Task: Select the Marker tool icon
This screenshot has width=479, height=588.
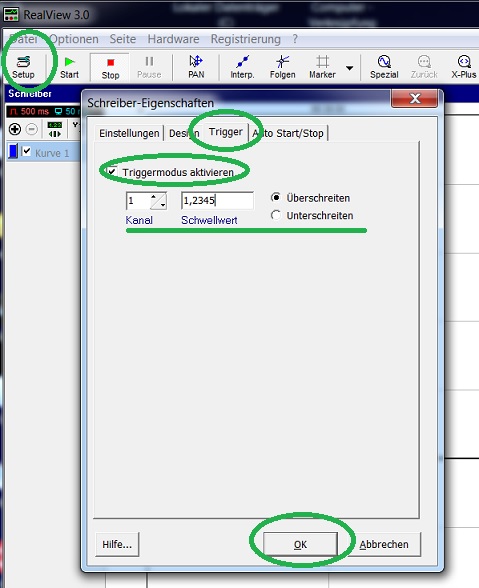Action: pos(322,67)
